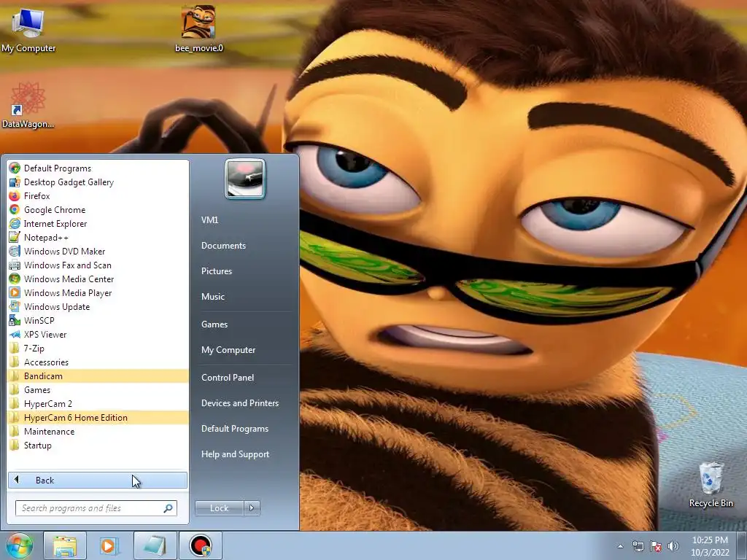Click the search magnifier icon

point(169,508)
